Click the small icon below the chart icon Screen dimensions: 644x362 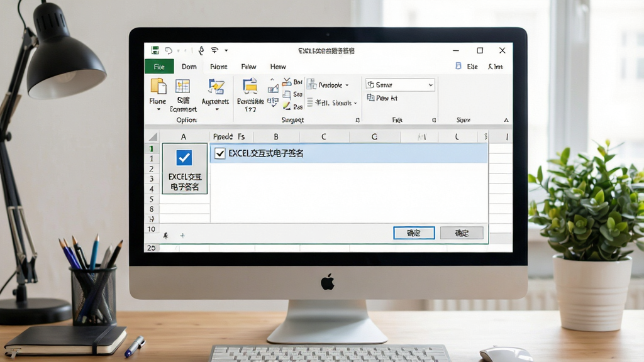click(273, 102)
